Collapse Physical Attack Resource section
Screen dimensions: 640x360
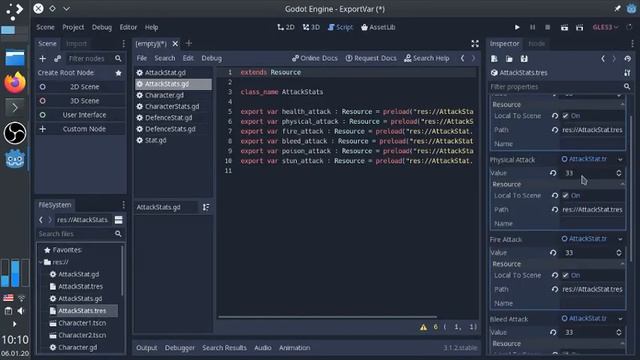(x=558, y=184)
